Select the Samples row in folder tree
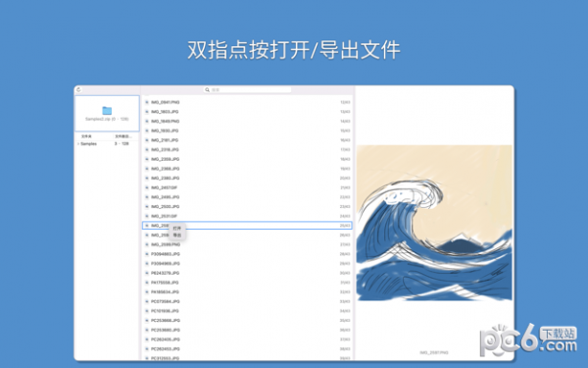This screenshot has width=588, height=368. [x=107, y=144]
